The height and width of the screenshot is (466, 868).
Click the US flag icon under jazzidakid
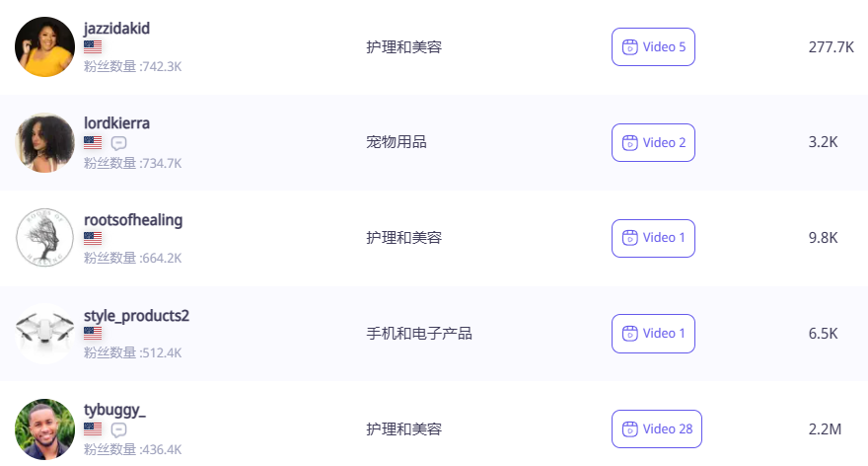pos(93,46)
